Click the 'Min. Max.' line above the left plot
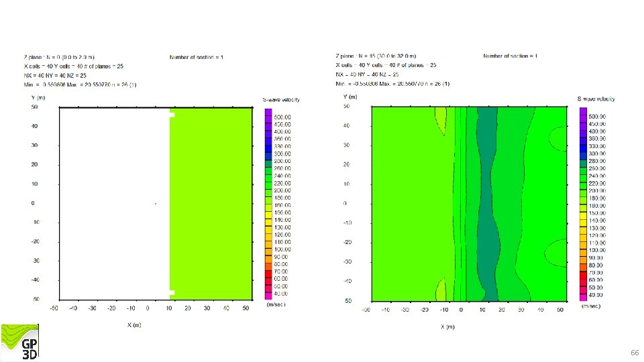Viewport: 644px width, 362px height. pos(80,84)
